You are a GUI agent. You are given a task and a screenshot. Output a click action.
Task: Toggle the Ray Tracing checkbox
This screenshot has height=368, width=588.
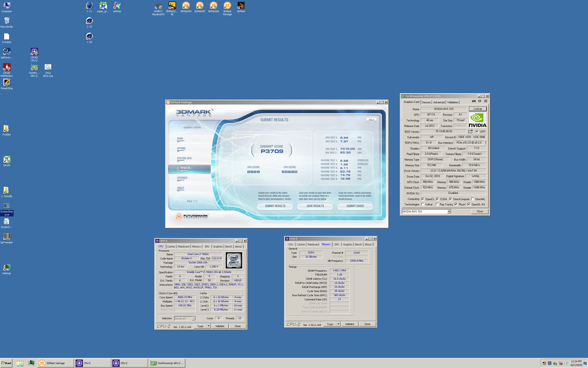point(437,204)
